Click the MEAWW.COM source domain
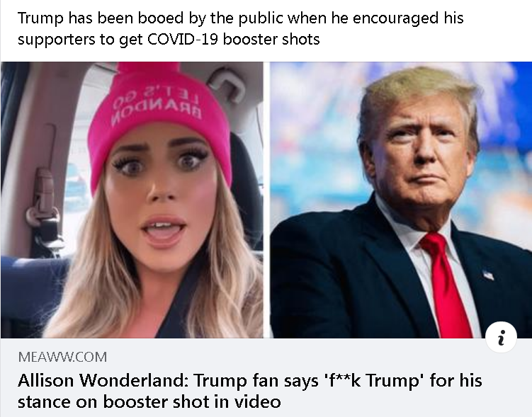The image size is (532, 417). click(x=62, y=357)
